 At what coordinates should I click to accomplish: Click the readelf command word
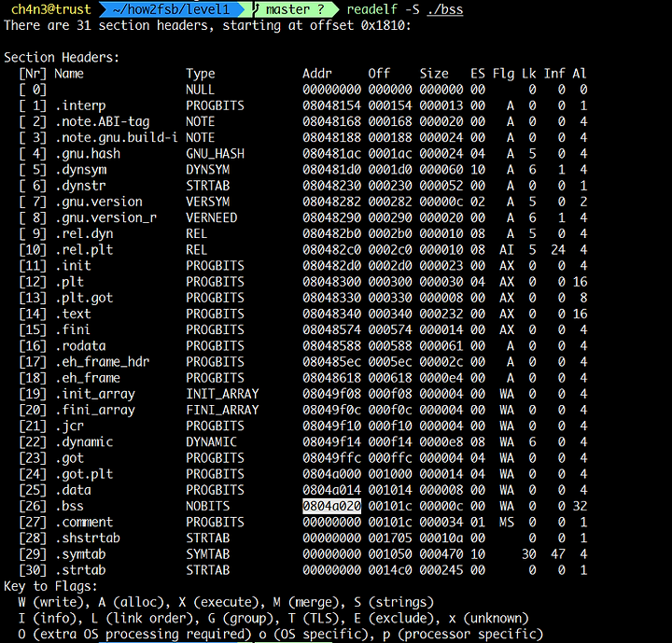pyautogui.click(x=372, y=9)
